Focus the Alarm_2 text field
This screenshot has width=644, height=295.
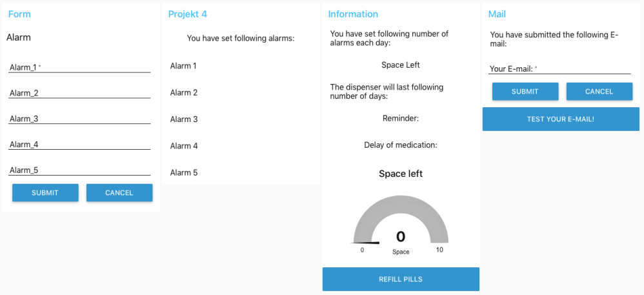[79, 93]
